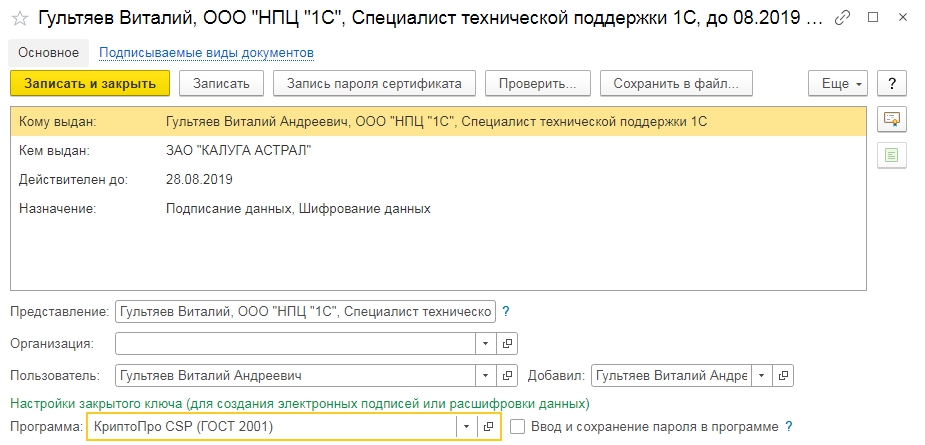Click Запись пароля сертификата button

(x=374, y=83)
